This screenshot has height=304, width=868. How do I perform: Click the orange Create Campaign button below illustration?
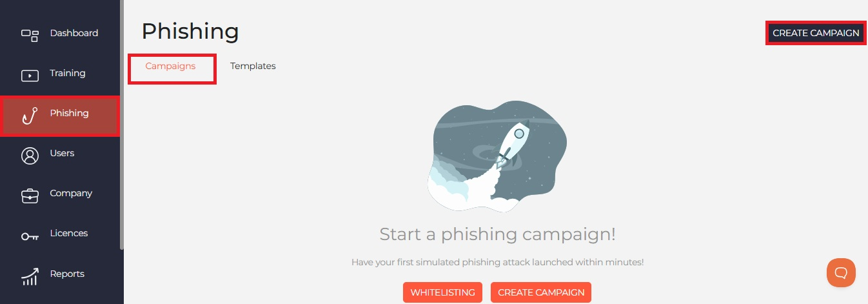[541, 292]
